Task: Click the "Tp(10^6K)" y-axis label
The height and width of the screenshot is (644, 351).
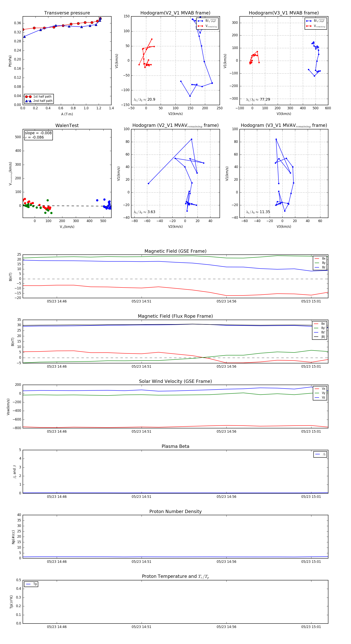Action: [11, 602]
